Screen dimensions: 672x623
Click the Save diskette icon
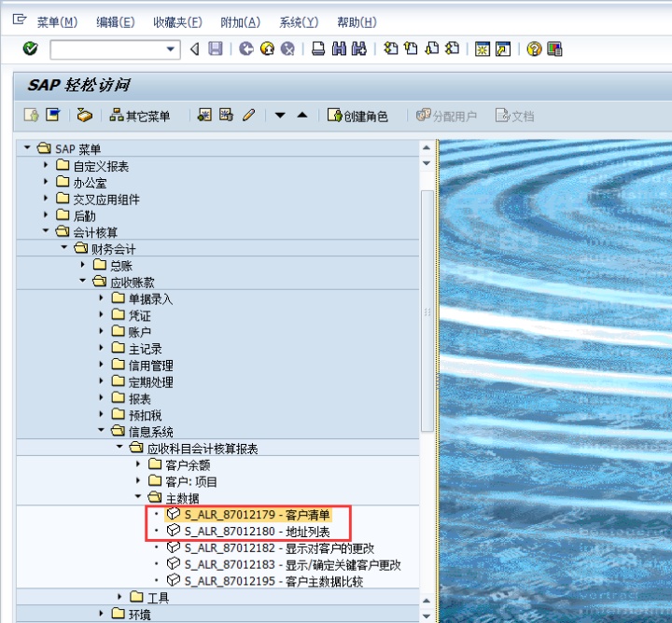point(216,48)
